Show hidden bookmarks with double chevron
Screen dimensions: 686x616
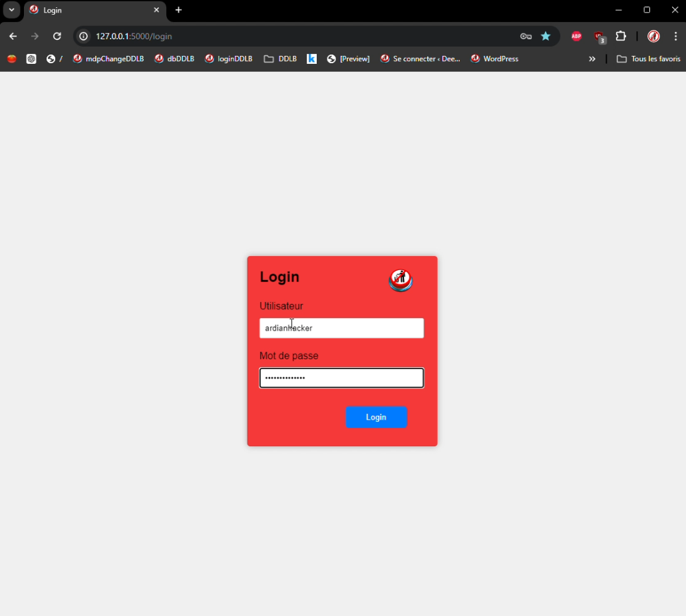592,59
